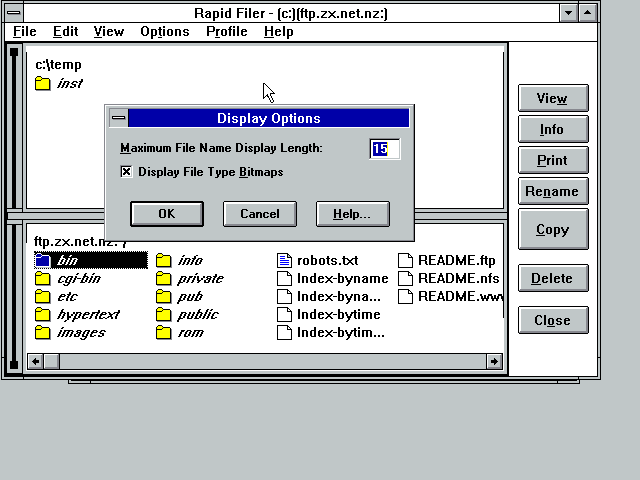Click the Maximum File Name Length field

pyautogui.click(x=384, y=149)
